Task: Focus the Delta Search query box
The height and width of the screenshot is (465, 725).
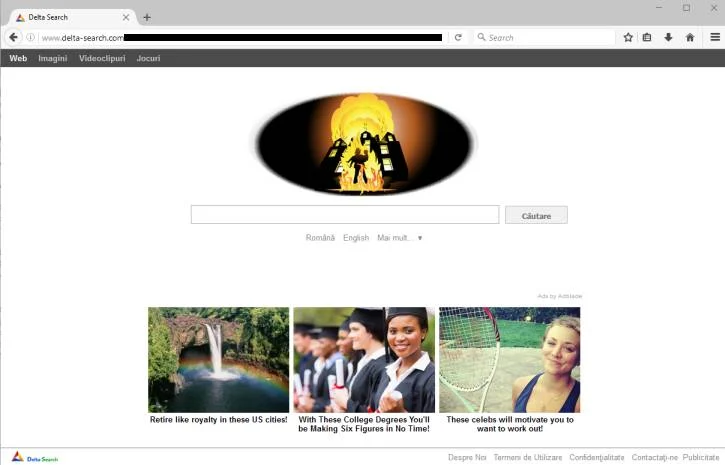Action: click(345, 214)
